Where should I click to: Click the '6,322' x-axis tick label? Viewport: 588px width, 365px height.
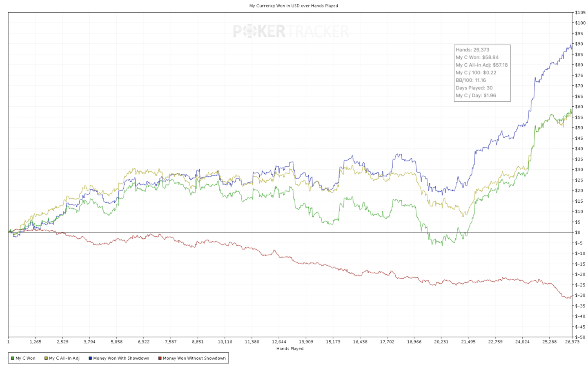point(144,342)
